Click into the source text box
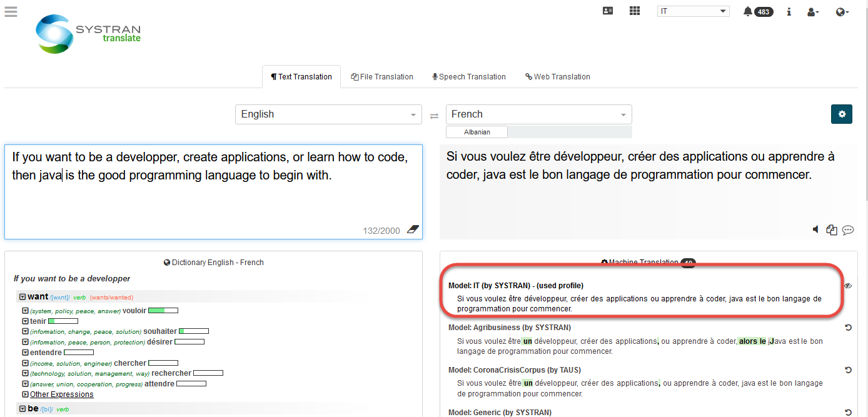The image size is (868, 417). pos(213,192)
